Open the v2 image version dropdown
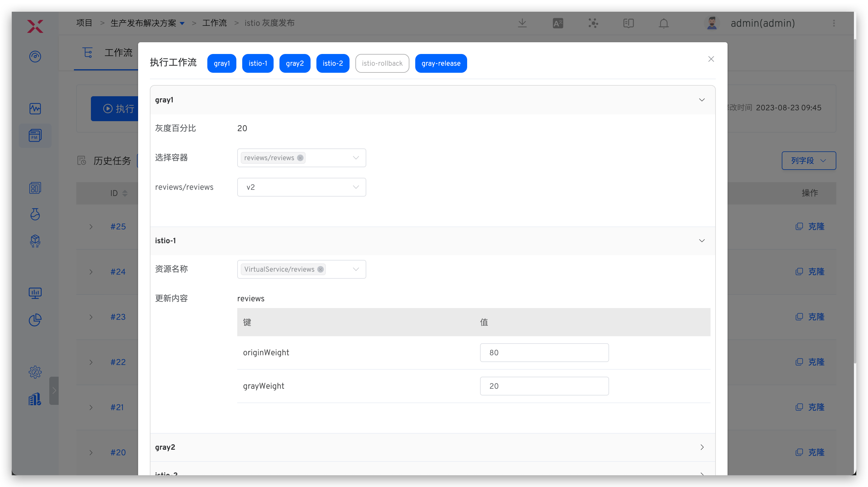 pos(301,187)
